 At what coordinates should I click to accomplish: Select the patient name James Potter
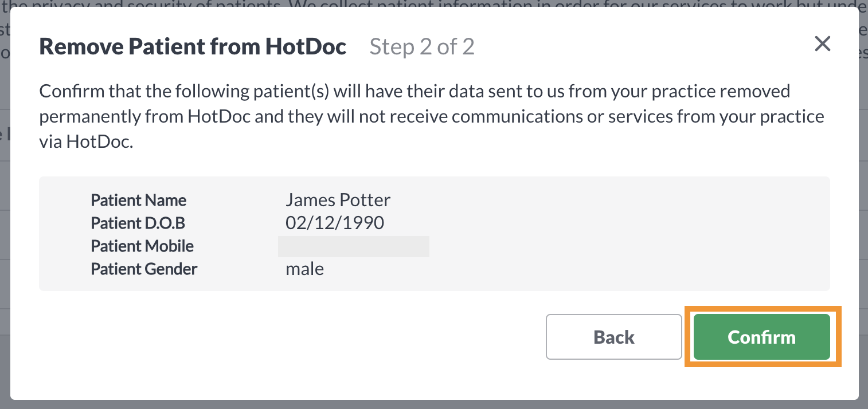[338, 200]
